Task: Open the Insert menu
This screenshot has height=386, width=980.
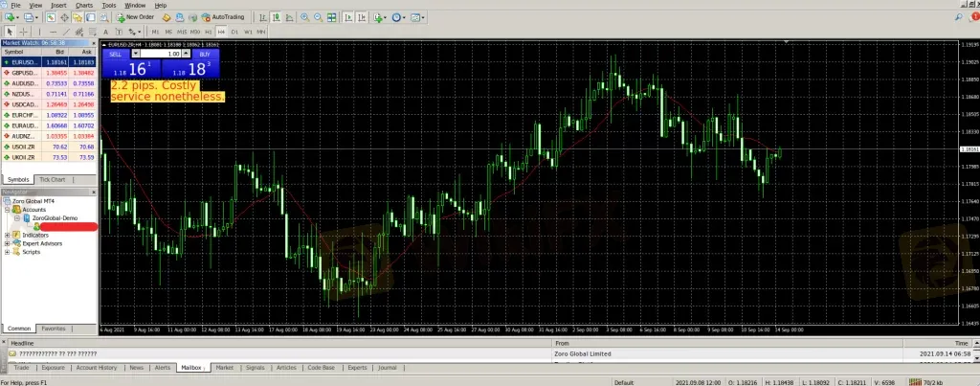Action: [58, 5]
